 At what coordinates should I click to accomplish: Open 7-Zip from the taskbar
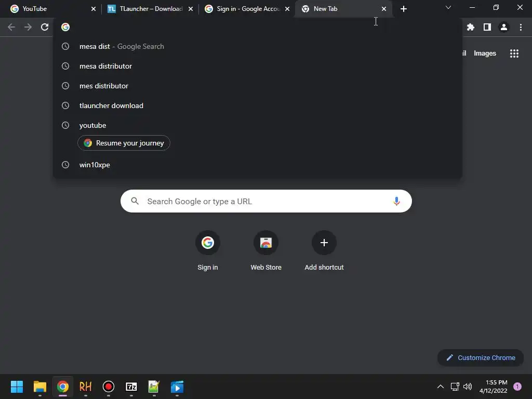[x=131, y=387]
